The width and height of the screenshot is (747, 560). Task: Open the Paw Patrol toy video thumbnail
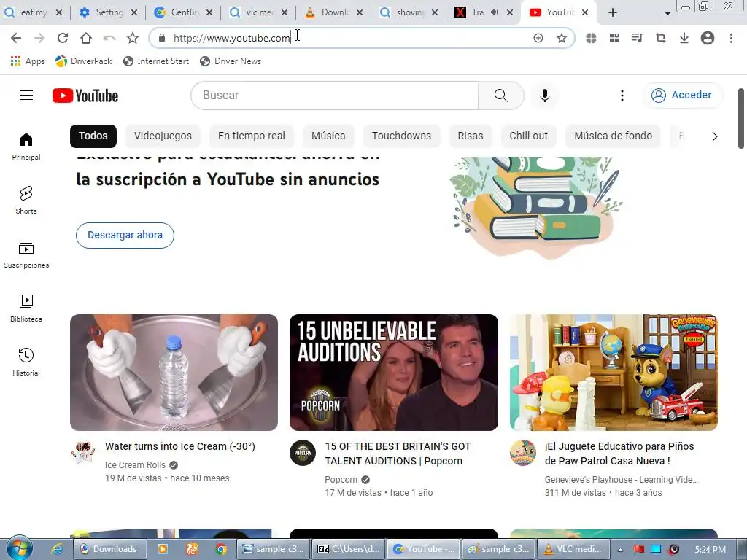point(614,373)
